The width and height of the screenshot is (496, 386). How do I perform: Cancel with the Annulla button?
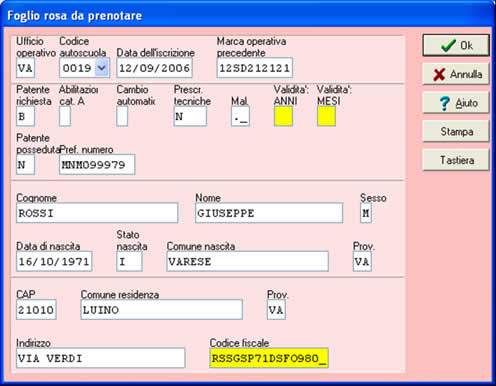click(456, 74)
